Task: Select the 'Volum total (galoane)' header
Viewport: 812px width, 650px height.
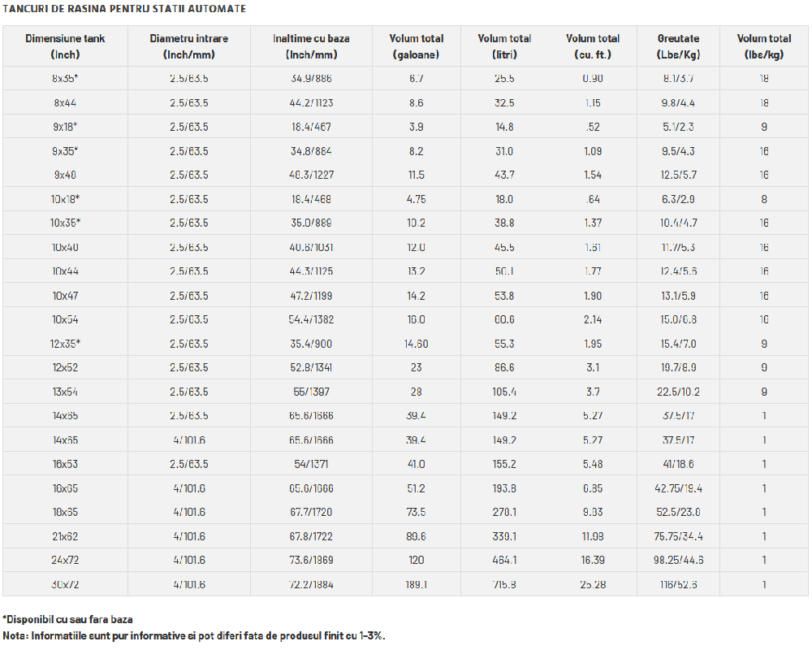Action: click(x=417, y=46)
